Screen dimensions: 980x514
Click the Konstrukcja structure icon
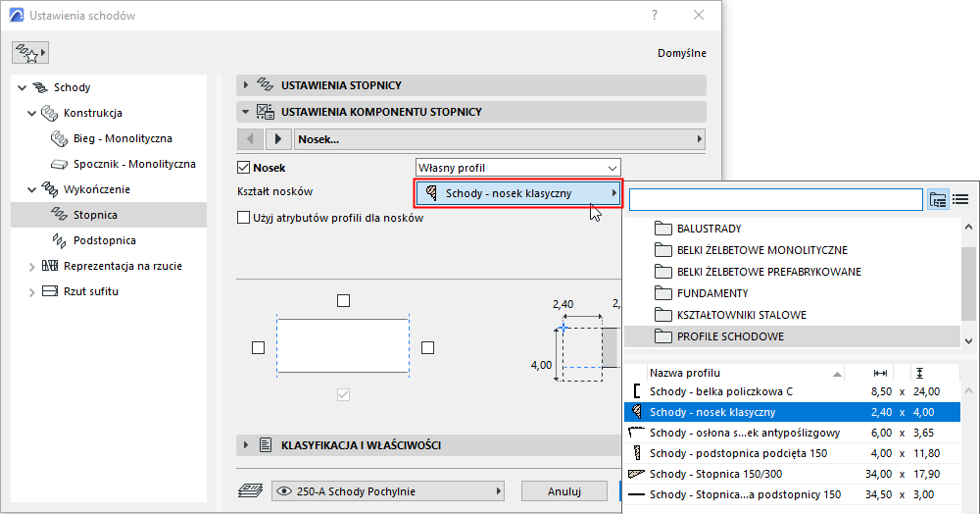[49, 113]
